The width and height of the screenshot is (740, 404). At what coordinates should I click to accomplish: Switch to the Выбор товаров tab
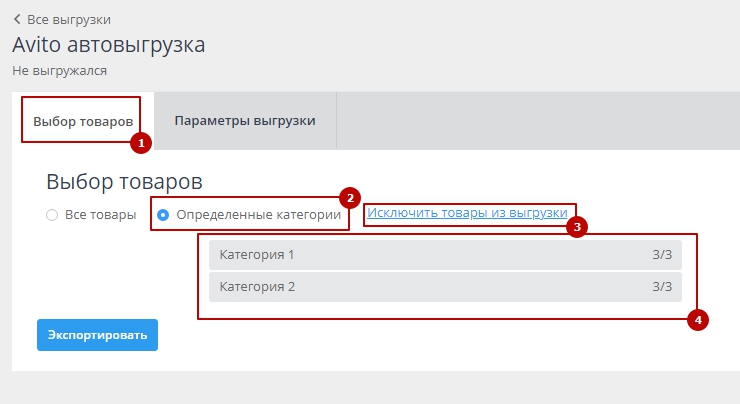pyautogui.click(x=82, y=121)
